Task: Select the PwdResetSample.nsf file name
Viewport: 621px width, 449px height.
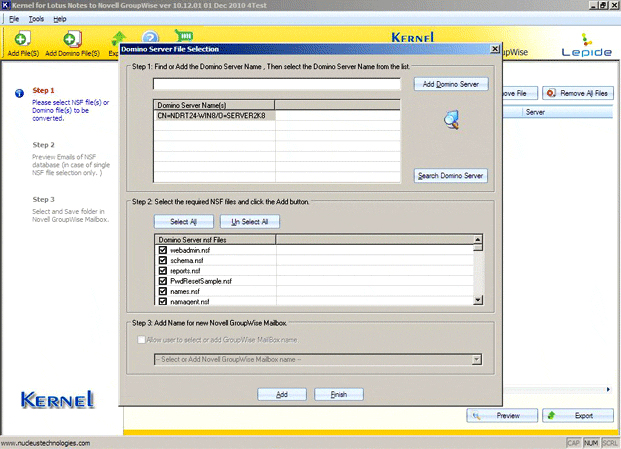Action: point(201,281)
